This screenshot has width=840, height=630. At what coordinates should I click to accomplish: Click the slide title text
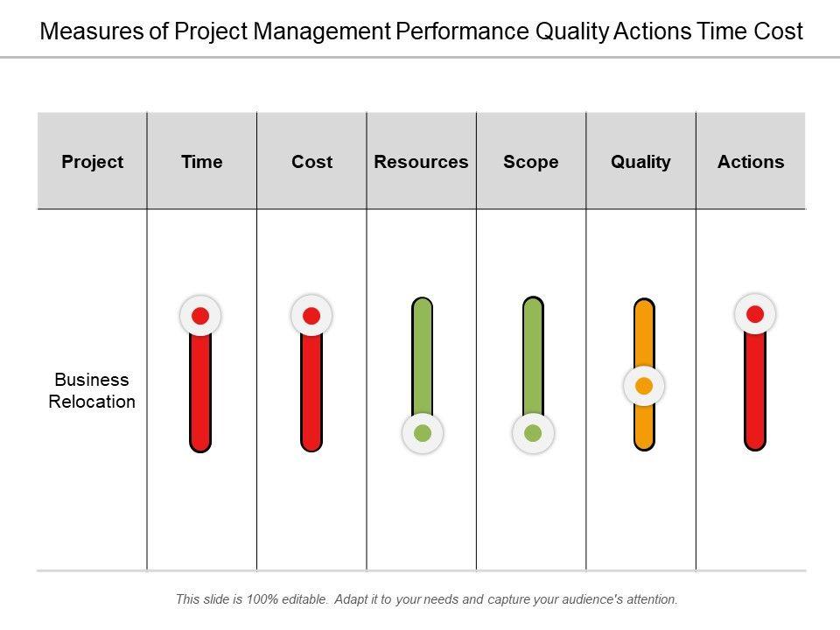click(x=422, y=32)
